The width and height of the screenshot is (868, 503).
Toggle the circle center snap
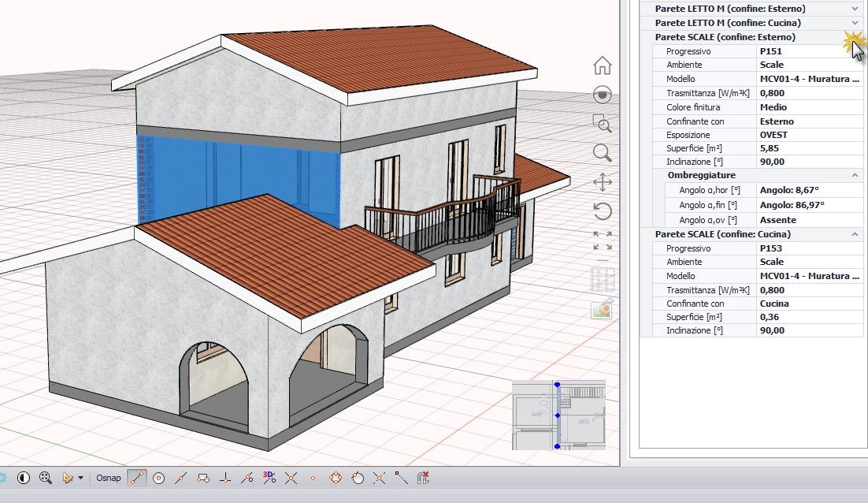tap(158, 478)
